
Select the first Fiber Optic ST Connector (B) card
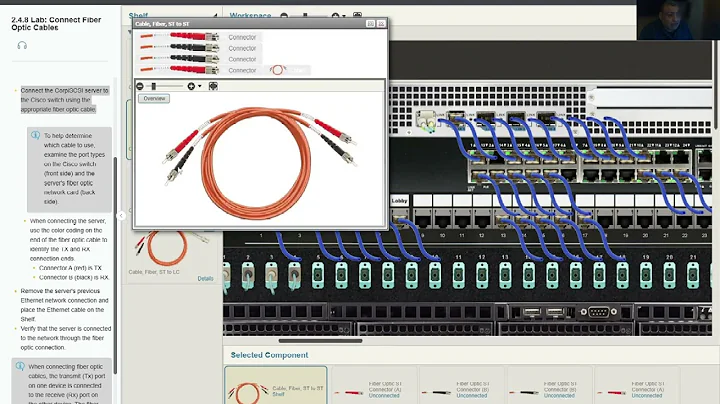pyautogui.click(x=461, y=388)
